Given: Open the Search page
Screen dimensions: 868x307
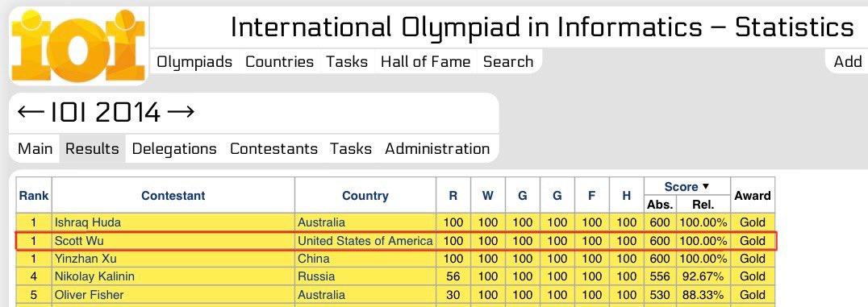Looking at the screenshot, I should click(x=508, y=61).
